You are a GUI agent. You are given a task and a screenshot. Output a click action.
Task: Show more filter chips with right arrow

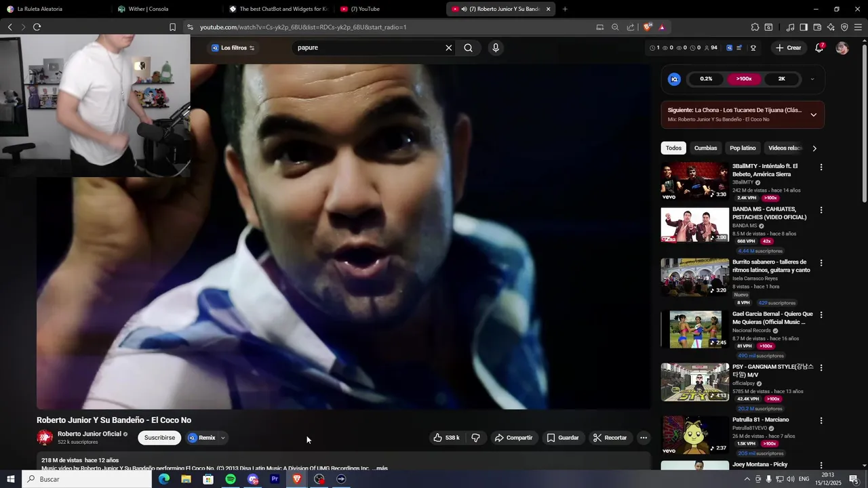coord(814,148)
